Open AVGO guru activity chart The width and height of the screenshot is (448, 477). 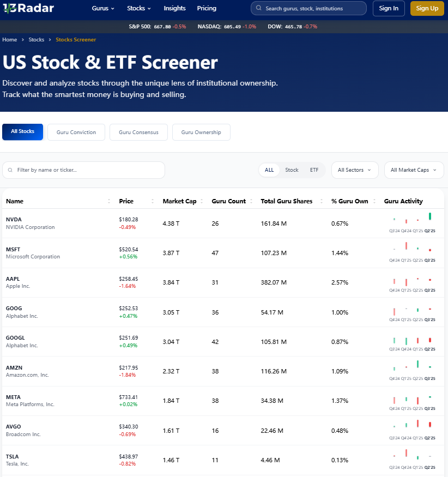tap(412, 430)
